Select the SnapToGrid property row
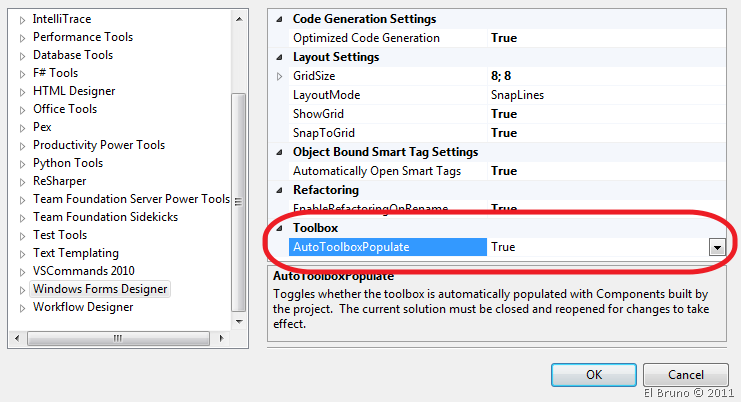 324,133
